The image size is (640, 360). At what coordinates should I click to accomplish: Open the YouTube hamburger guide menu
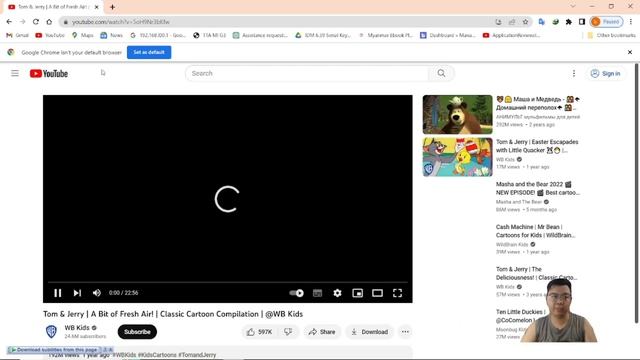15,73
